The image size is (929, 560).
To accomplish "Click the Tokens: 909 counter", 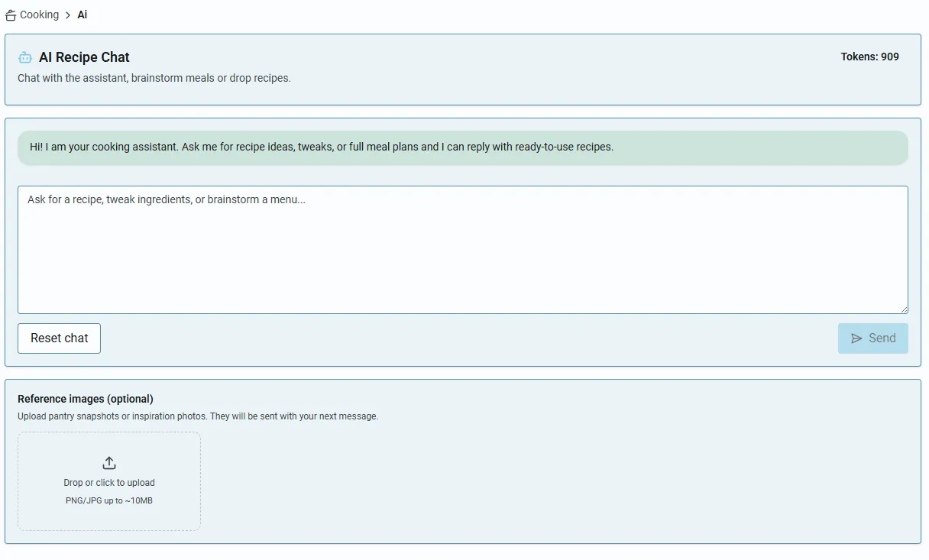I will pyautogui.click(x=869, y=57).
